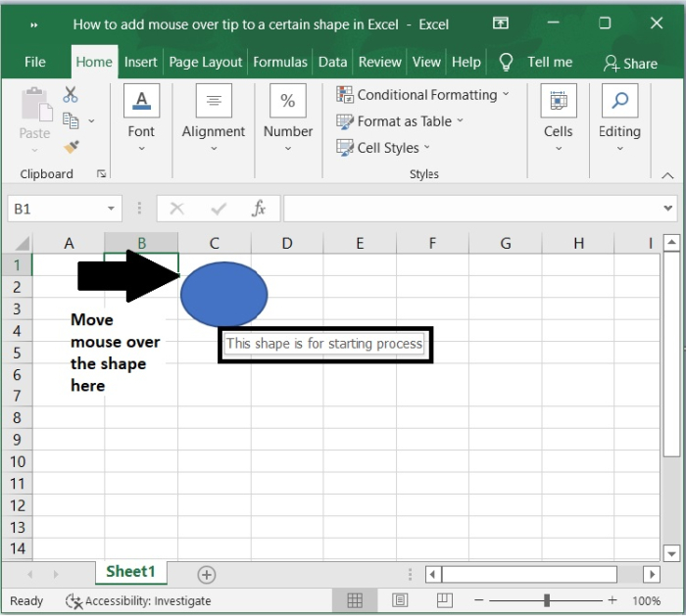Click the Select All corner triangle
This screenshot has width=686, height=616.
tap(22, 243)
